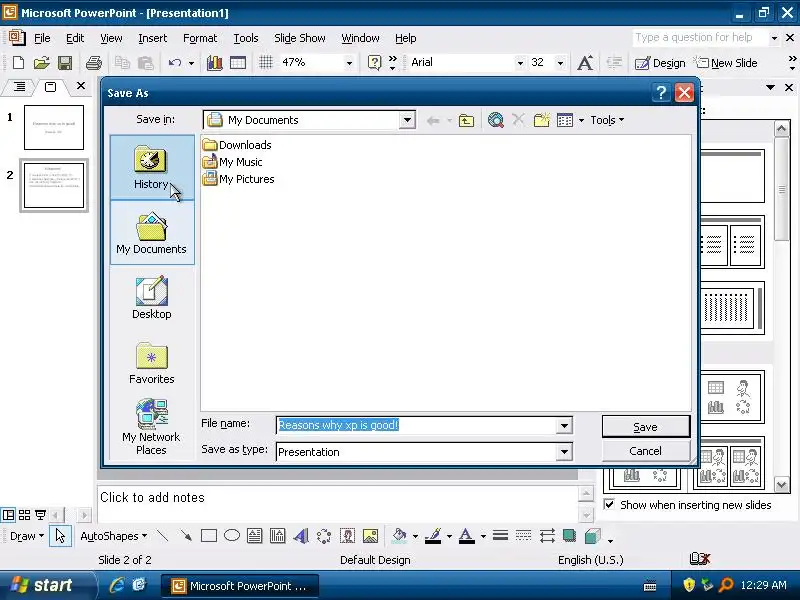Open the Zoom percentage dropdown
Image resolution: width=800 pixels, height=600 pixels.
tap(349, 63)
